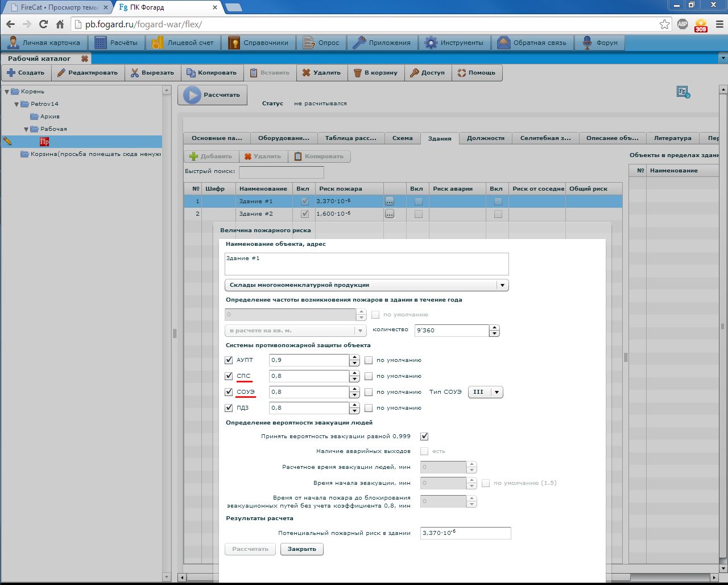Switch to the Оборудовани... tab
Image resolution: width=728 pixels, height=585 pixels.
click(284, 138)
